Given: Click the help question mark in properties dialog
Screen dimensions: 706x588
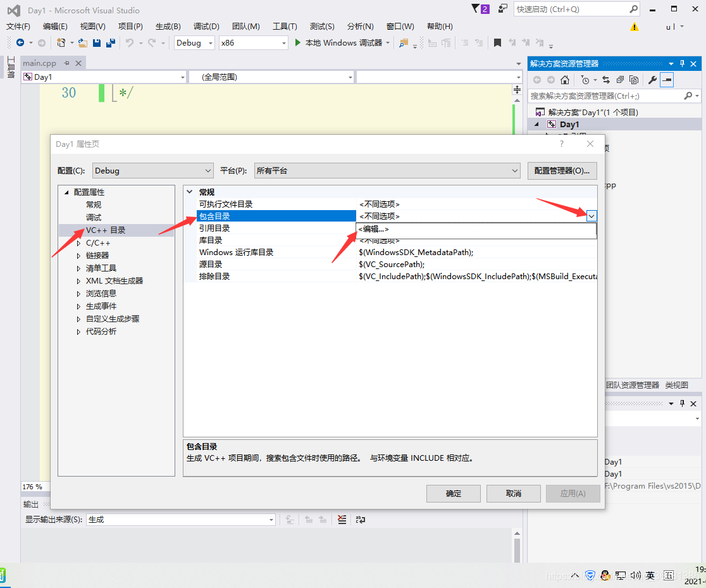Looking at the screenshot, I should (x=562, y=144).
